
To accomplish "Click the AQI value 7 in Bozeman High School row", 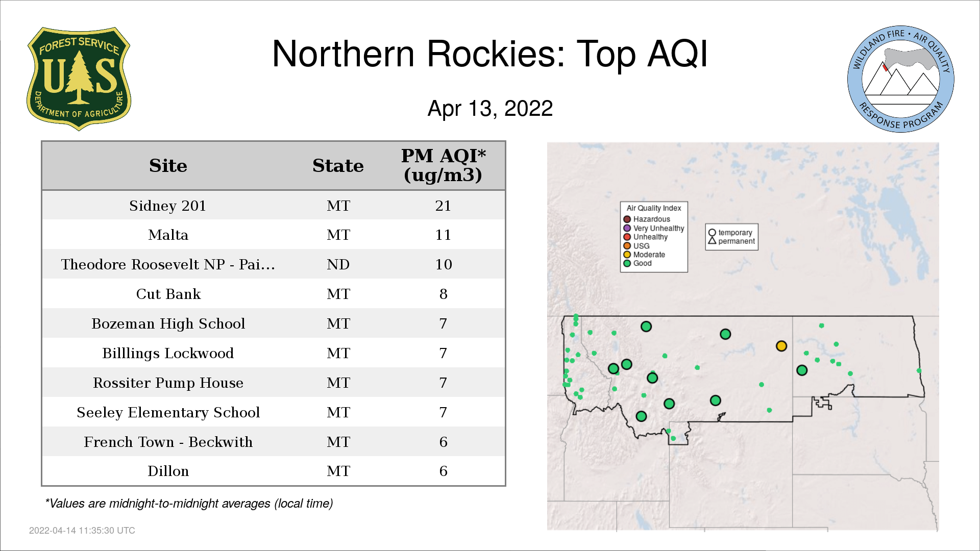I will pyautogui.click(x=443, y=323).
